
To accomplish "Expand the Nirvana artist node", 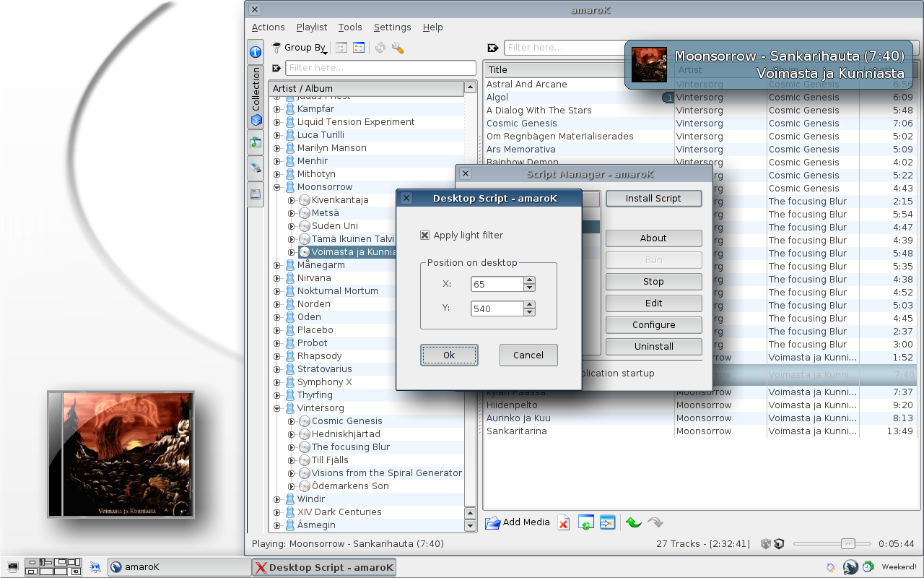I will click(x=277, y=278).
